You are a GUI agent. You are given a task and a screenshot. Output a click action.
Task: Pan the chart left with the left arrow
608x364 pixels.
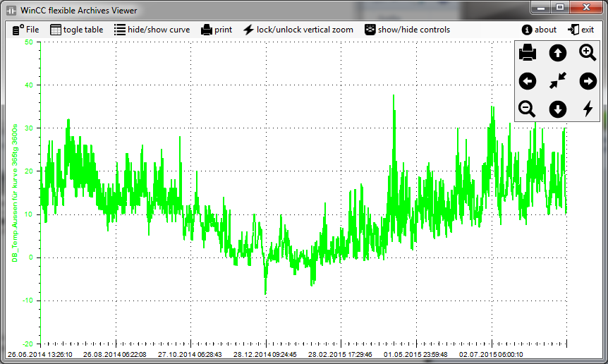click(528, 81)
